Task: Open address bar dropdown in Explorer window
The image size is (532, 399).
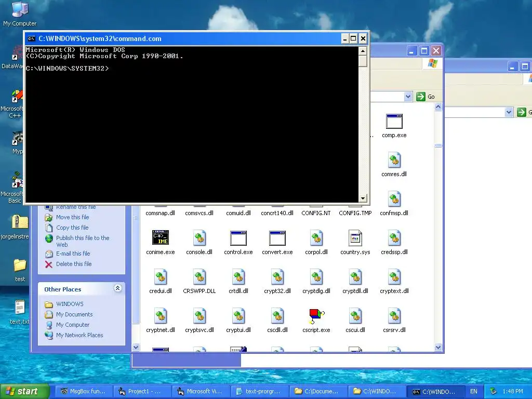Action: (408, 97)
